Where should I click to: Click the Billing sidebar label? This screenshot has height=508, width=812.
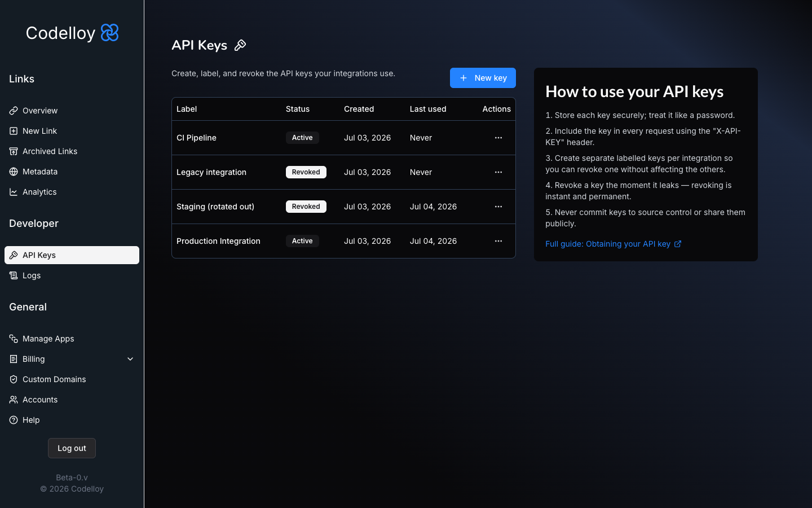pos(33,359)
